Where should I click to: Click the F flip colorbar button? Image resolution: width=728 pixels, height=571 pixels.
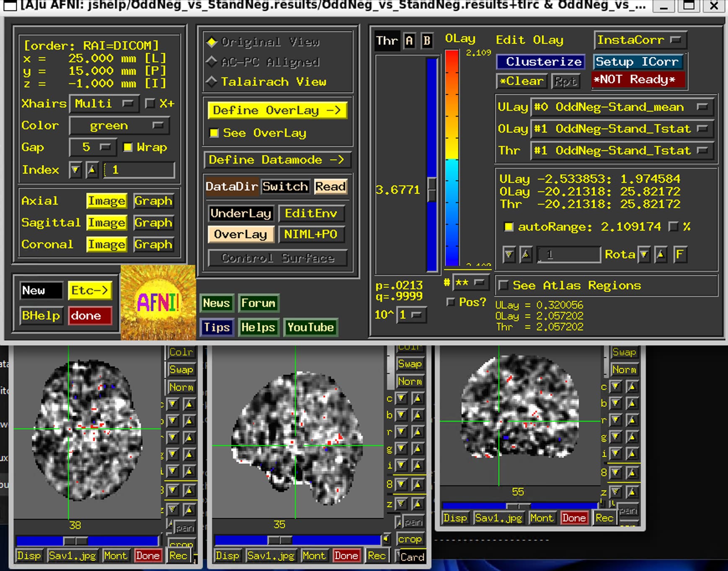click(680, 254)
